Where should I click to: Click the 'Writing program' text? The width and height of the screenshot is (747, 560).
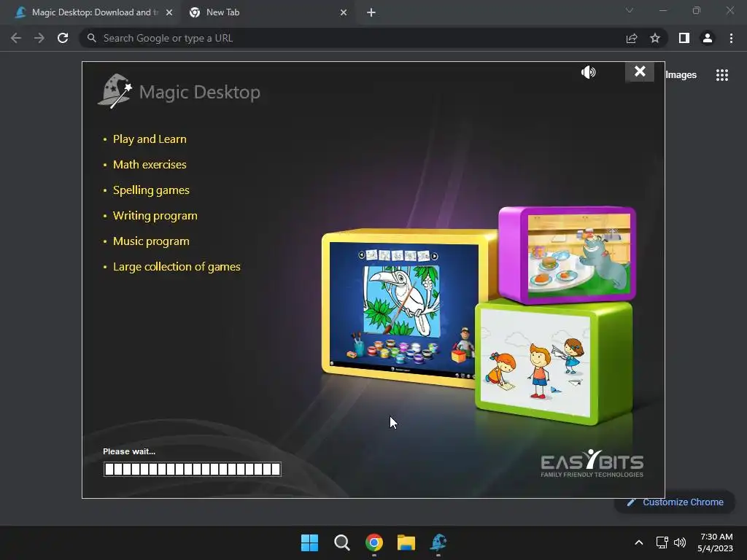(155, 216)
